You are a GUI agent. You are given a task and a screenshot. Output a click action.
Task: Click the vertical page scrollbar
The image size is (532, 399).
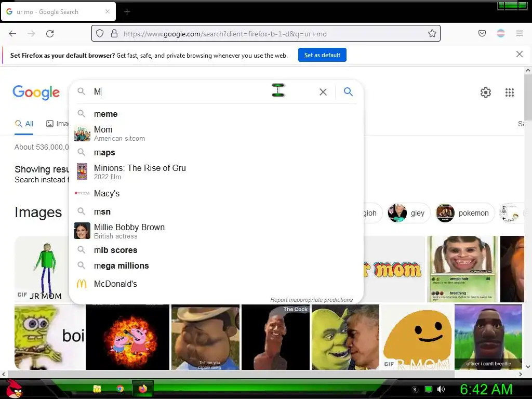coord(528,96)
